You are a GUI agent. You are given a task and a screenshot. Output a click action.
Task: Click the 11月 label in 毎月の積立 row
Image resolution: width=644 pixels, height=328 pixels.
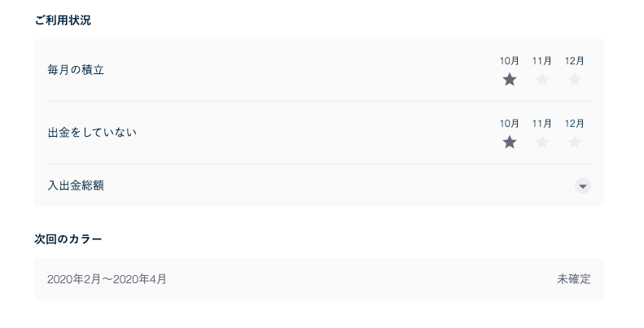(x=542, y=61)
